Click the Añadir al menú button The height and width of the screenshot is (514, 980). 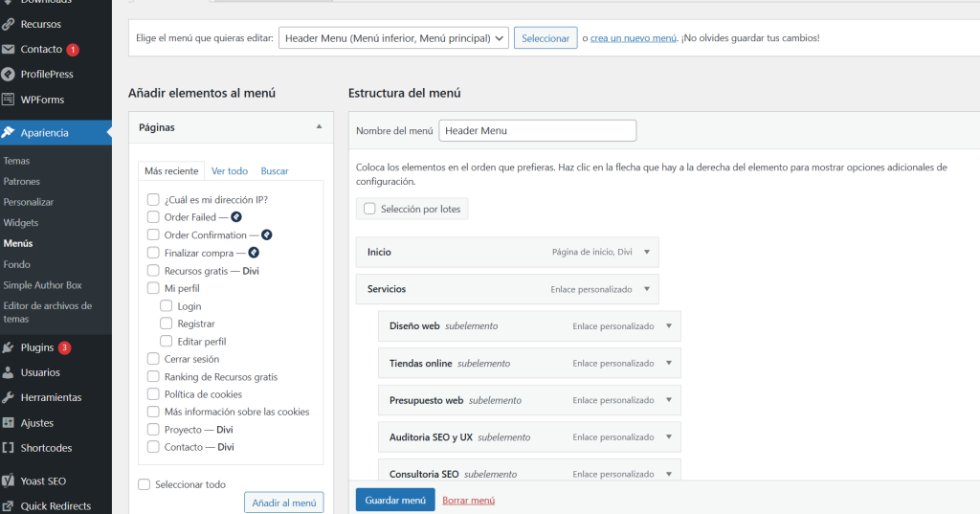click(x=283, y=503)
